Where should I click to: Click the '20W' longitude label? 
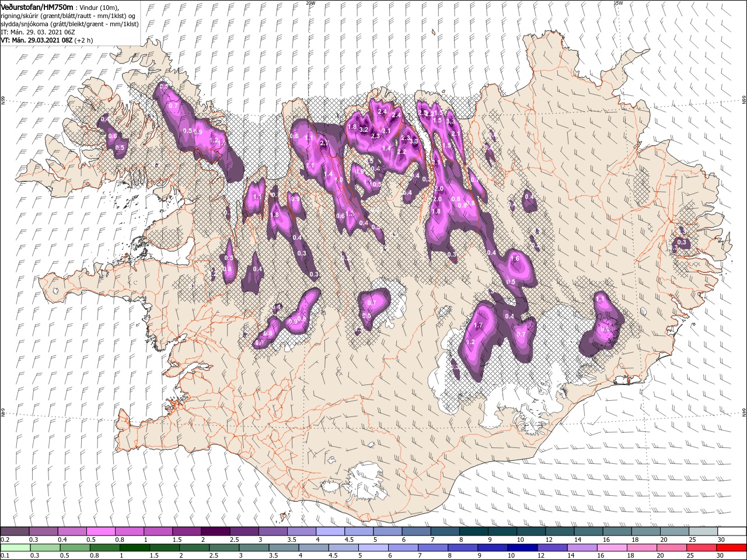[310, 3]
